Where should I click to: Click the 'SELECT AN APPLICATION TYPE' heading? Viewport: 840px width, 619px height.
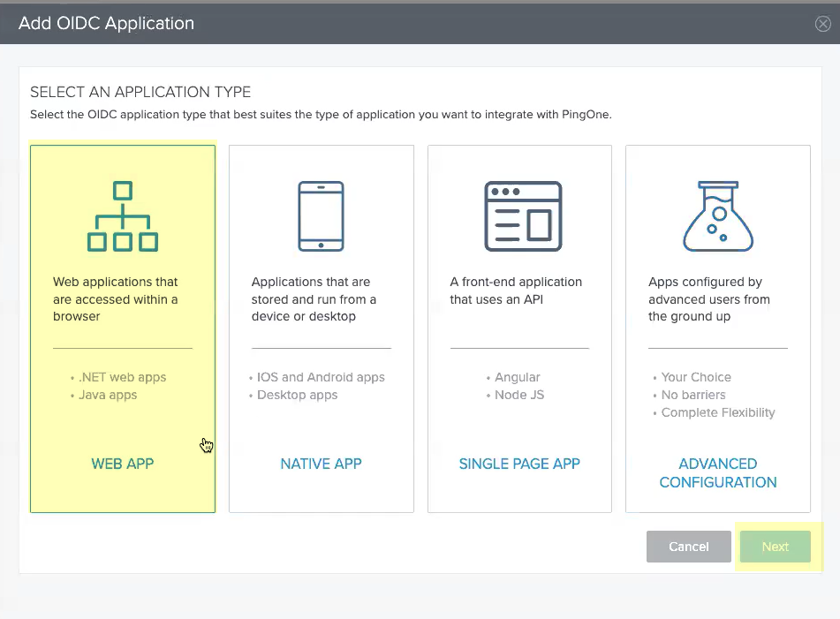tap(140, 92)
